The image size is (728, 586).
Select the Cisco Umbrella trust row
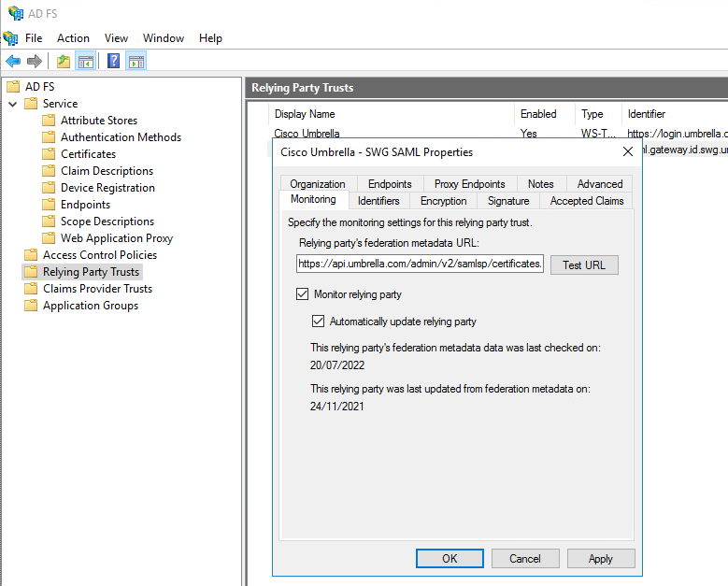click(x=499, y=134)
